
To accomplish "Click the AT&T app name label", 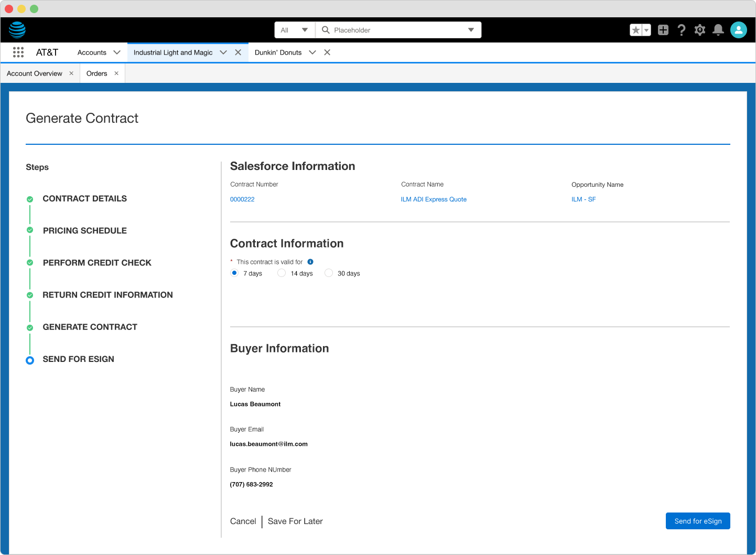I will point(47,52).
